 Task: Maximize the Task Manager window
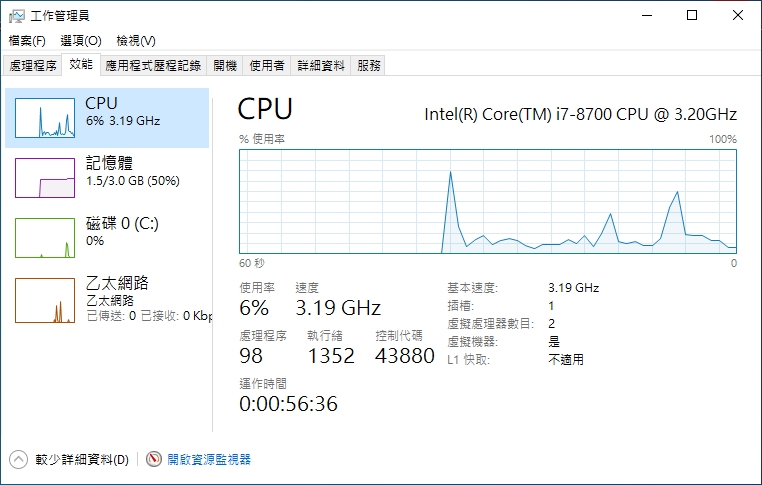tap(692, 15)
